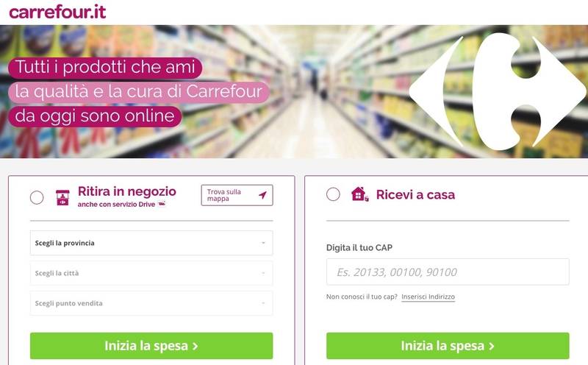Select the Ritira in negozio radio button

37,197
